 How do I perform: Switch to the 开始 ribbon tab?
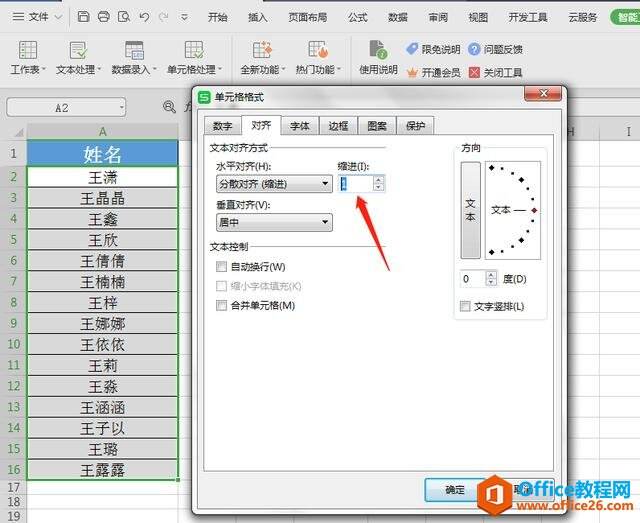(x=218, y=17)
